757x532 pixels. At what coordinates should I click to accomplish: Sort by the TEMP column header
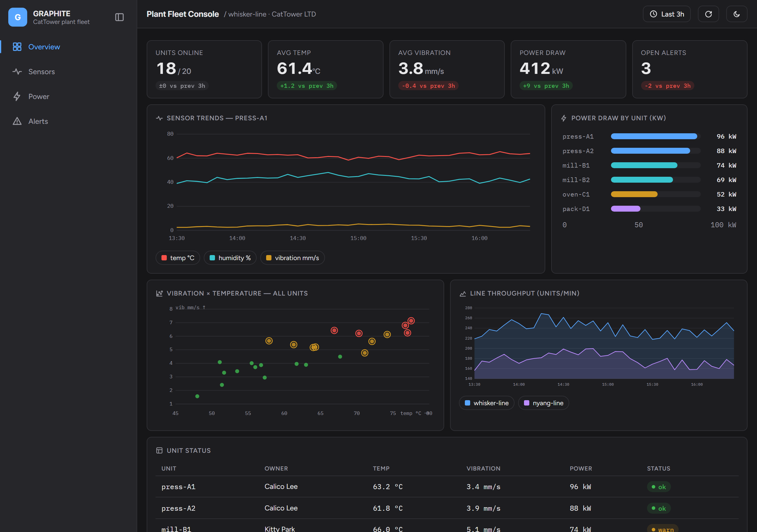(381, 468)
